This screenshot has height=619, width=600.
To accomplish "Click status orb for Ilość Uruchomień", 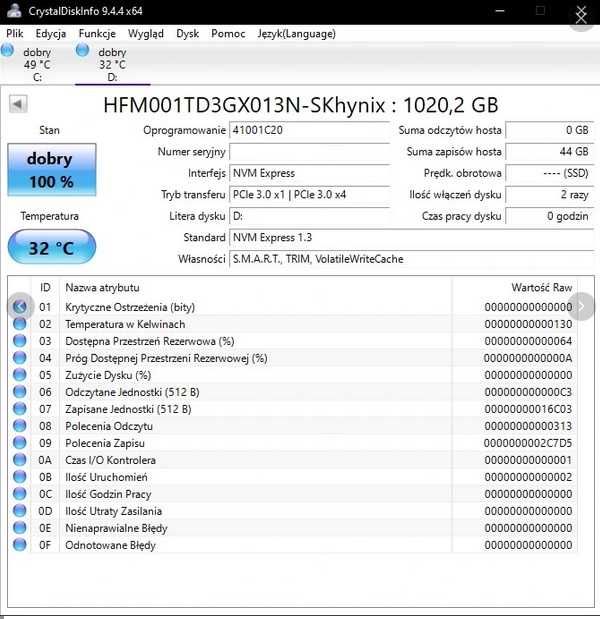I will click(19, 477).
